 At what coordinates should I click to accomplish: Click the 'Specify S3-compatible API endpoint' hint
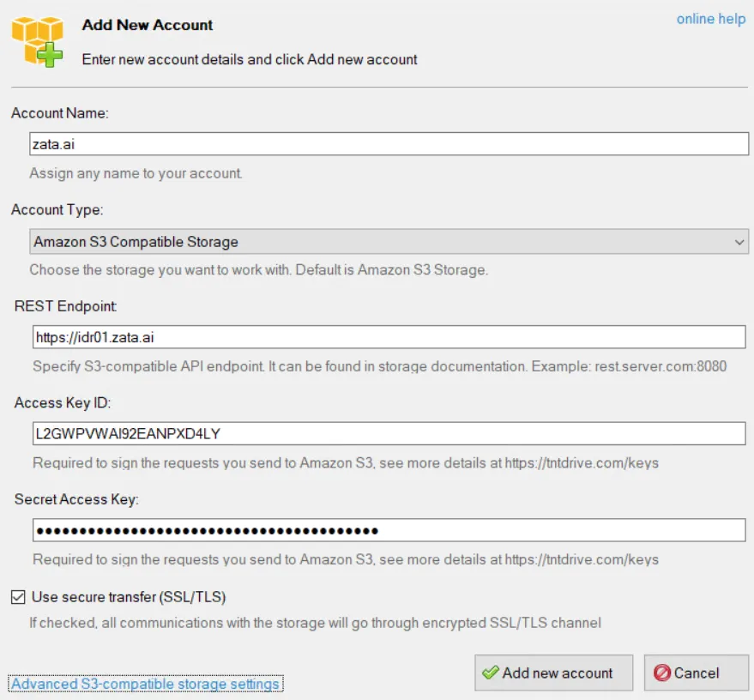[379, 367]
